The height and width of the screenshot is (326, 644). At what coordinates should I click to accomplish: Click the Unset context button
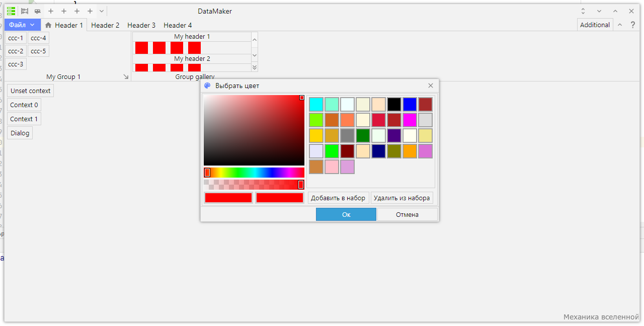tap(30, 91)
